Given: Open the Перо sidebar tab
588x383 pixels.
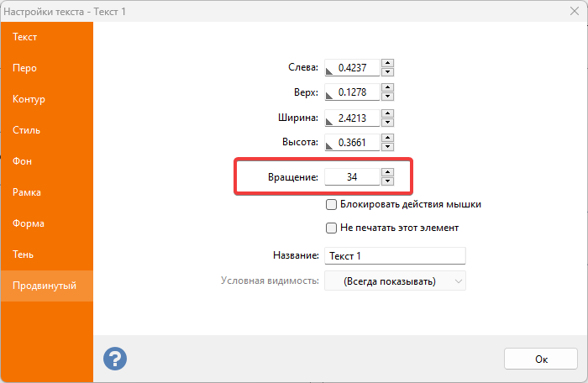Looking at the screenshot, I should click(x=46, y=68).
